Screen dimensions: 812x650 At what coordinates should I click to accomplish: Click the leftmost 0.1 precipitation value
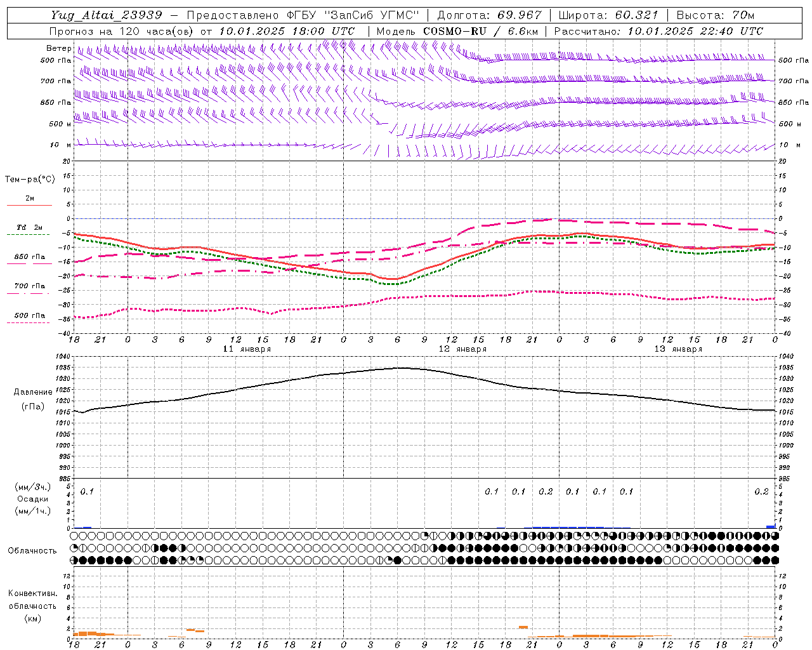pyautogui.click(x=87, y=491)
